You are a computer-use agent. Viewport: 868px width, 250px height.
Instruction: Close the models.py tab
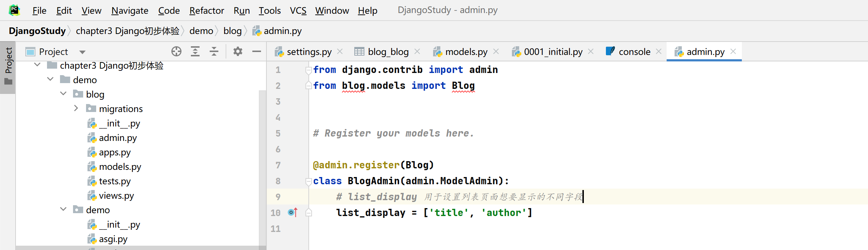pyautogui.click(x=496, y=52)
